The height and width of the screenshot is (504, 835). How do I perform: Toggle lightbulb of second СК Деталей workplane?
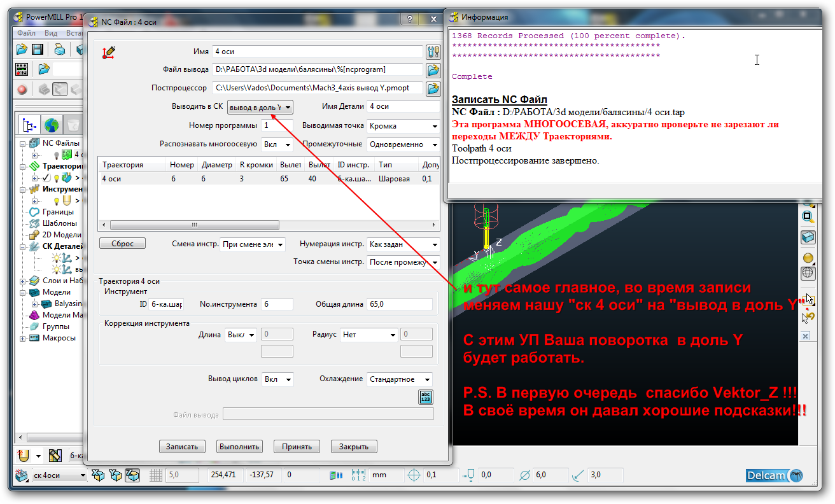pos(57,269)
